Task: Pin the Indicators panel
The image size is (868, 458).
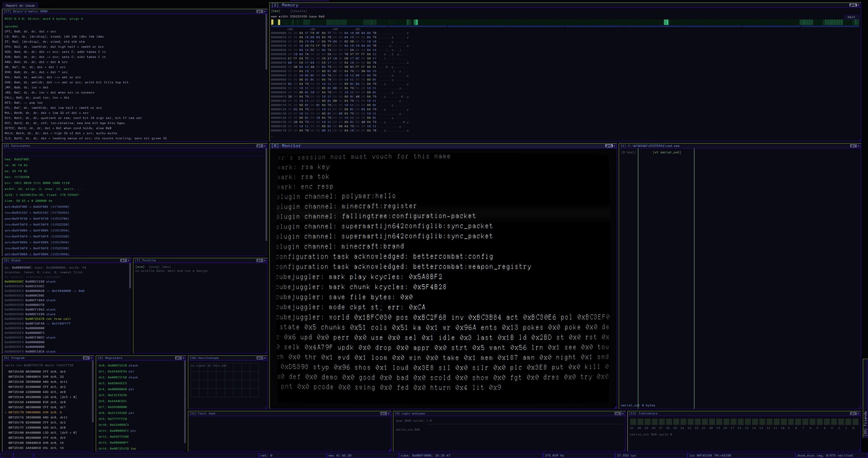Action: [x=853, y=414]
